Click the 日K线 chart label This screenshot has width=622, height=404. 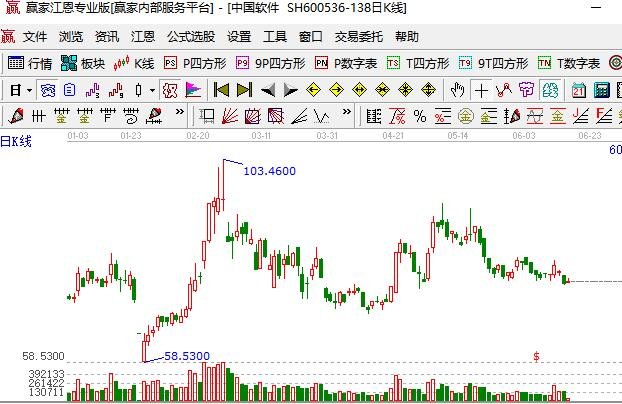(16, 141)
